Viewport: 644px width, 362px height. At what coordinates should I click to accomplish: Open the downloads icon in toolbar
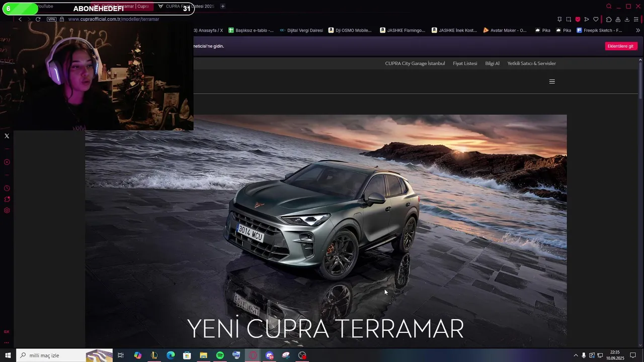point(627,19)
